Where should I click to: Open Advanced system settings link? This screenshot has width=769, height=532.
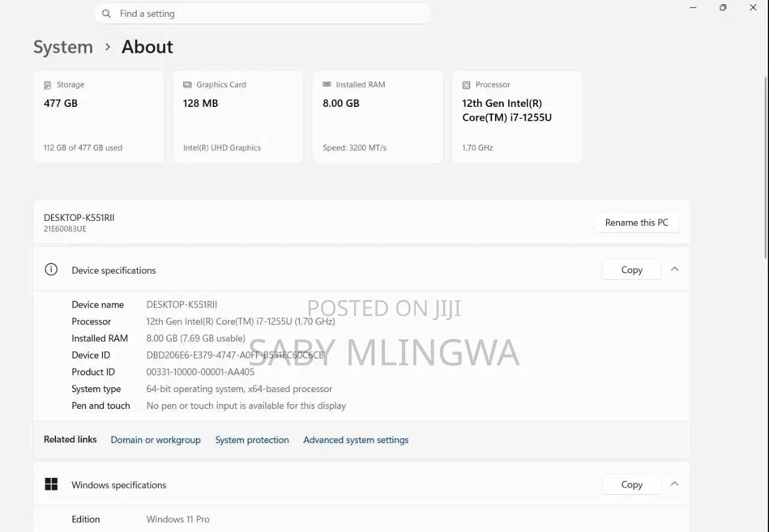[356, 440]
